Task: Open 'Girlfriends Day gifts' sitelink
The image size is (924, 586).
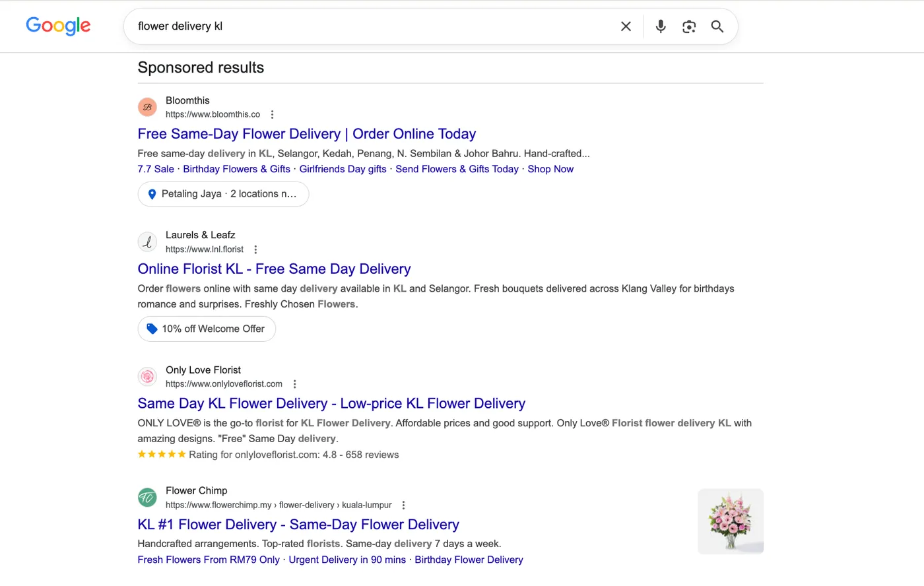Action: click(x=343, y=169)
